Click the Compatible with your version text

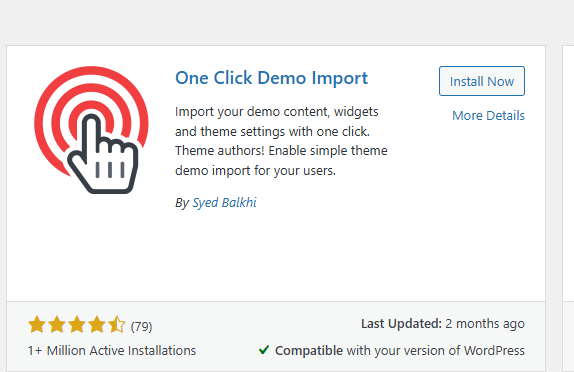click(400, 351)
